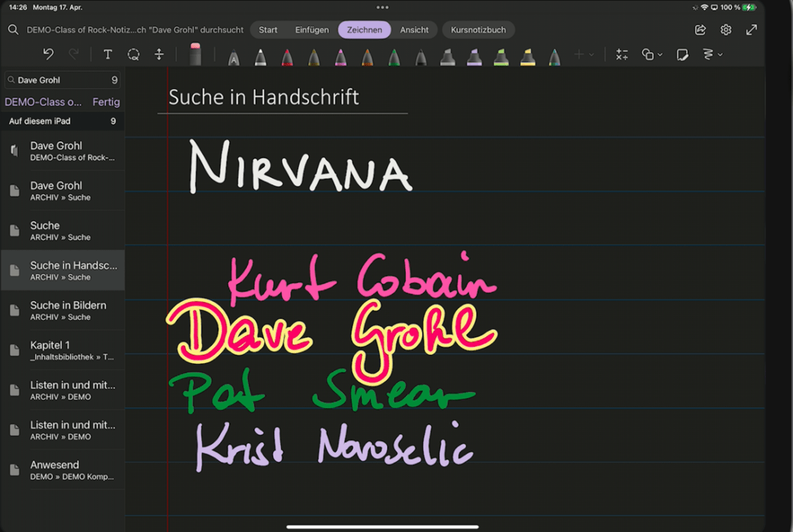
Task: Open the upper Listen in und mit... result
Action: pos(63,390)
